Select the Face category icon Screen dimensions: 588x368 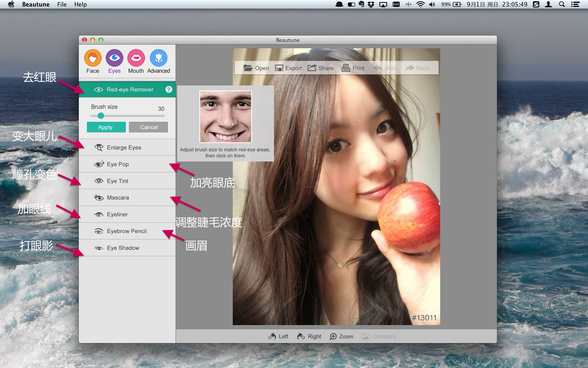coord(93,58)
